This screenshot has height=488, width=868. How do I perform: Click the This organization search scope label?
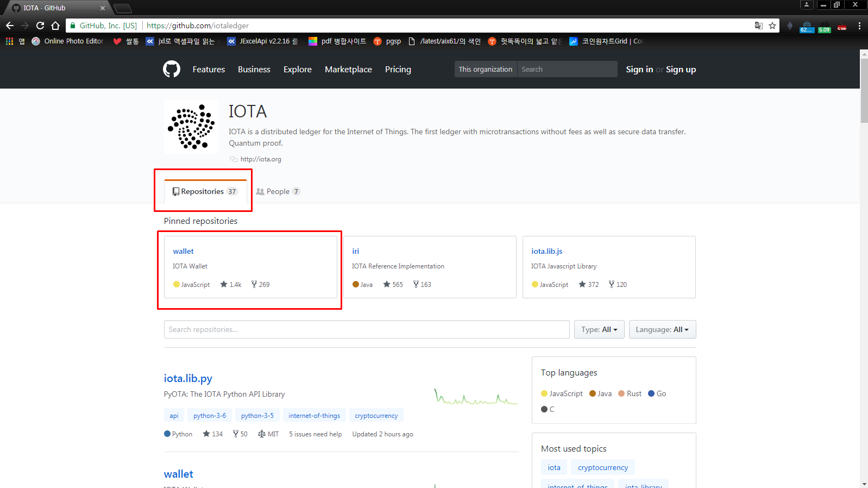[486, 69]
